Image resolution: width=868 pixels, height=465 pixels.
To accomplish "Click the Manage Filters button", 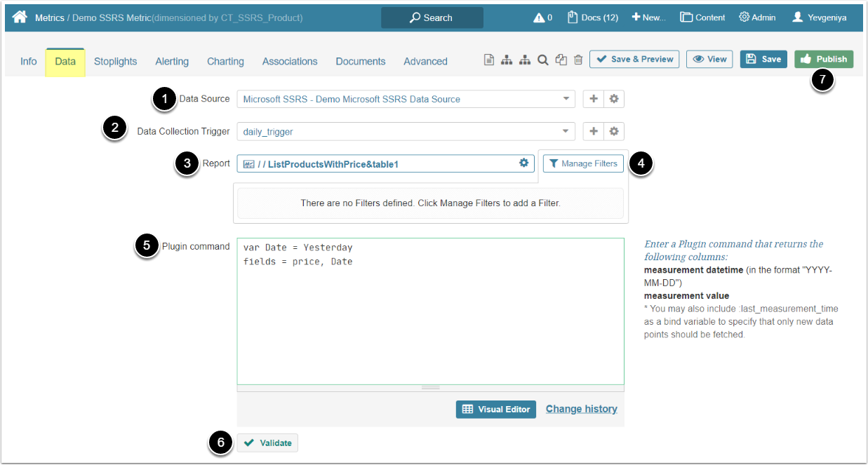I will (x=583, y=163).
